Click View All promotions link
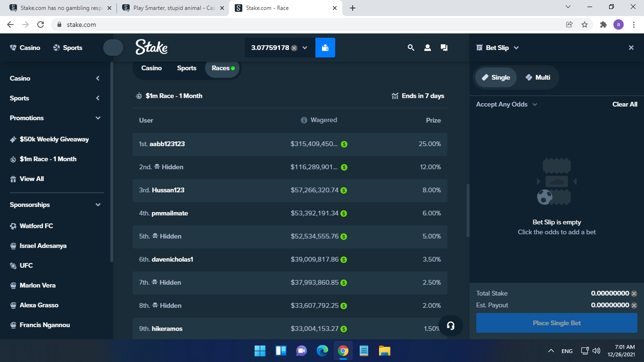This screenshot has height=362, width=644. (x=27, y=179)
